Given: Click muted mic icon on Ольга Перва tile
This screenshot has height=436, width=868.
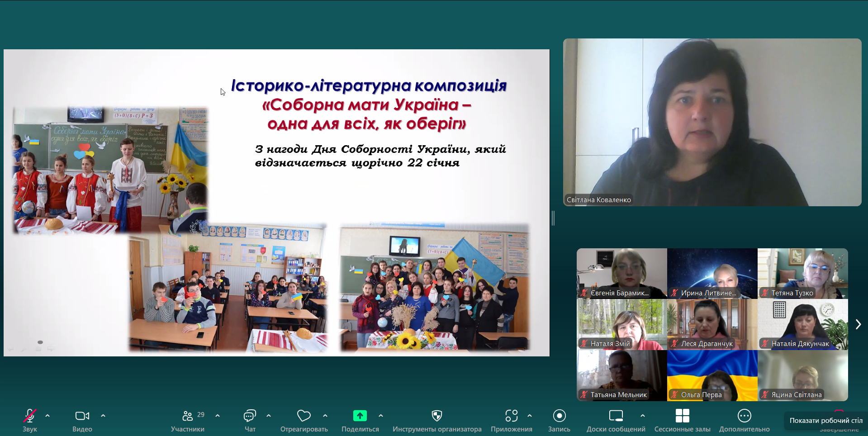Looking at the screenshot, I should coord(674,395).
